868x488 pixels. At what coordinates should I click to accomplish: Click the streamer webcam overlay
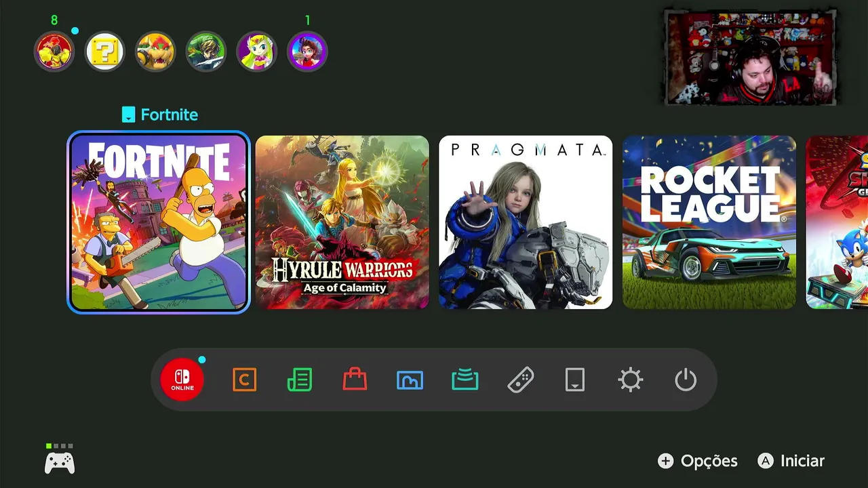(x=750, y=57)
